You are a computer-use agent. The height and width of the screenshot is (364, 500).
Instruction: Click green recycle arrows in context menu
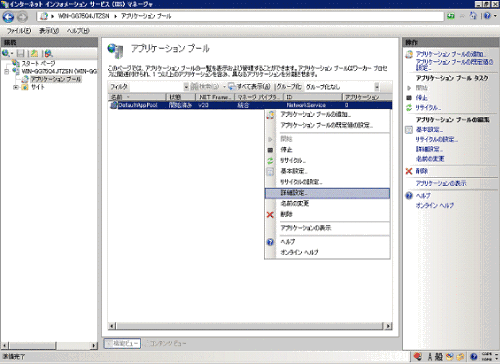[270, 161]
